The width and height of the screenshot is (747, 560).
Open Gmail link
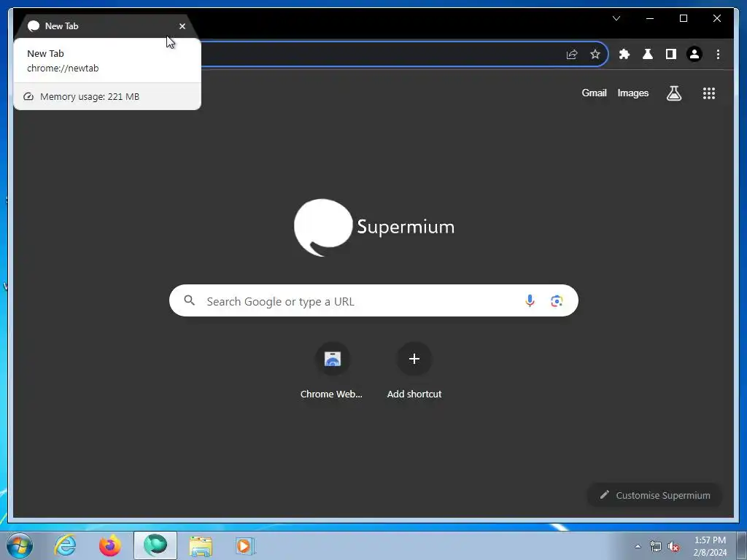point(594,93)
